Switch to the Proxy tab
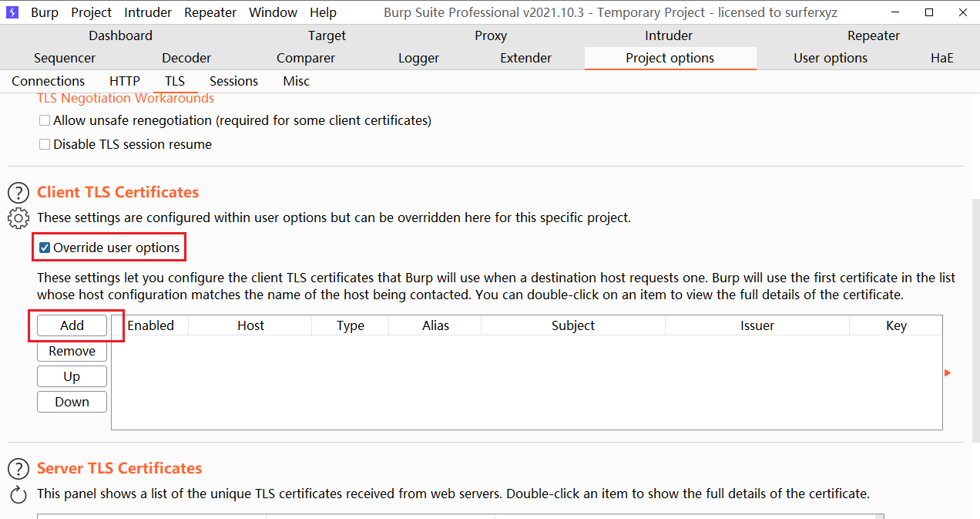This screenshot has width=980, height=519. click(x=491, y=35)
